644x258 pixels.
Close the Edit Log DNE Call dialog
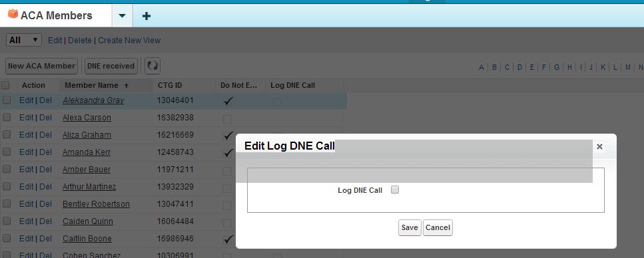pos(599,146)
